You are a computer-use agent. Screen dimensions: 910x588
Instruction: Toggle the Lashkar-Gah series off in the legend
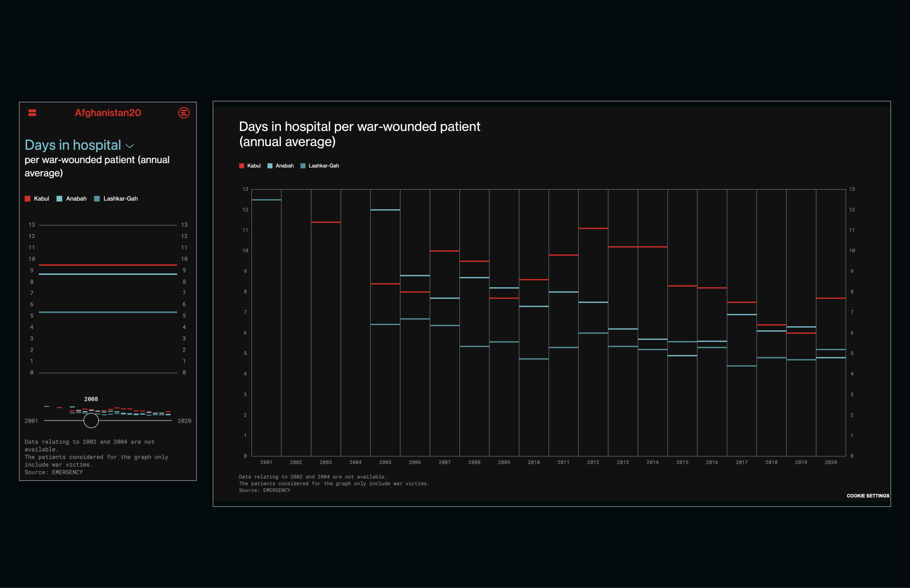[x=320, y=165]
